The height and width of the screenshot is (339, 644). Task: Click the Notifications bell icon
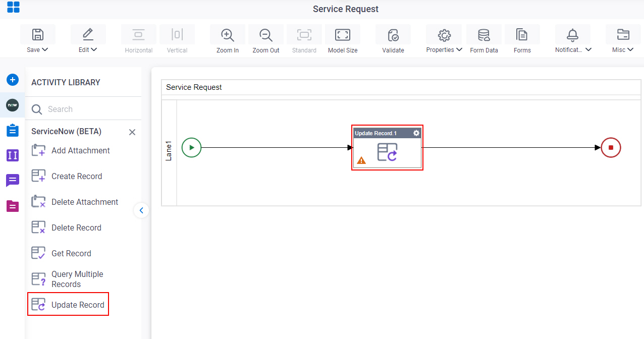tap(572, 35)
